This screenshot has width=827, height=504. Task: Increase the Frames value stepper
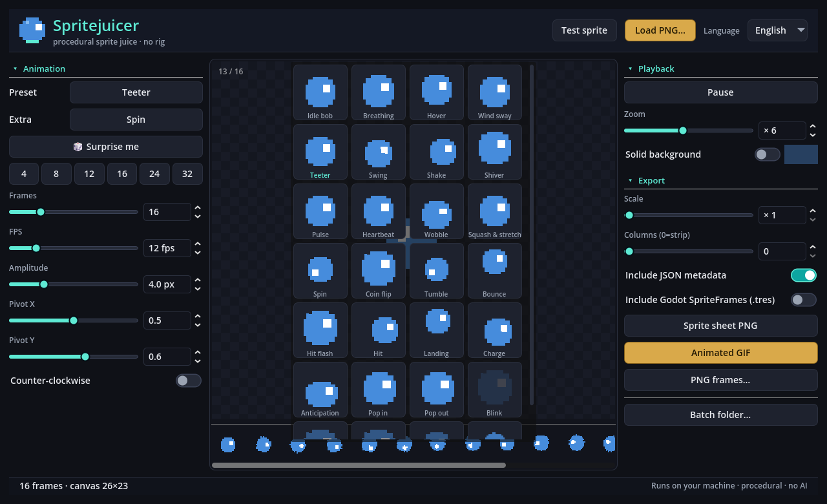tap(198, 208)
